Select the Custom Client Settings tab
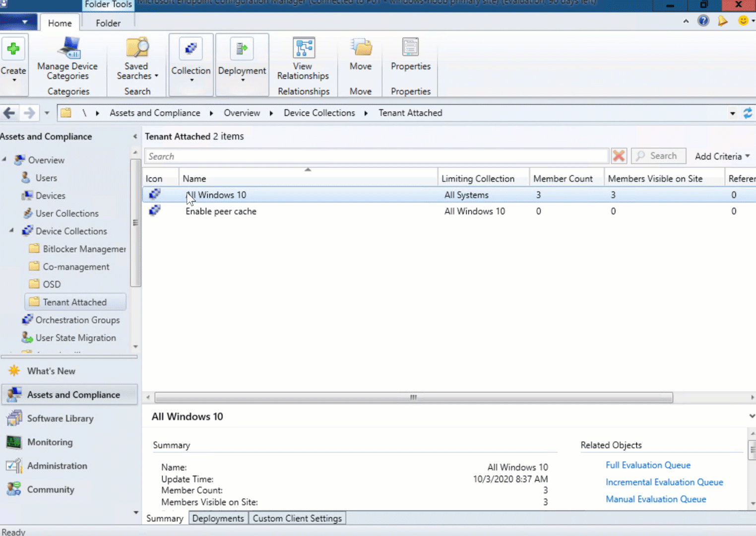Screen dimensions: 756x536 297,518
